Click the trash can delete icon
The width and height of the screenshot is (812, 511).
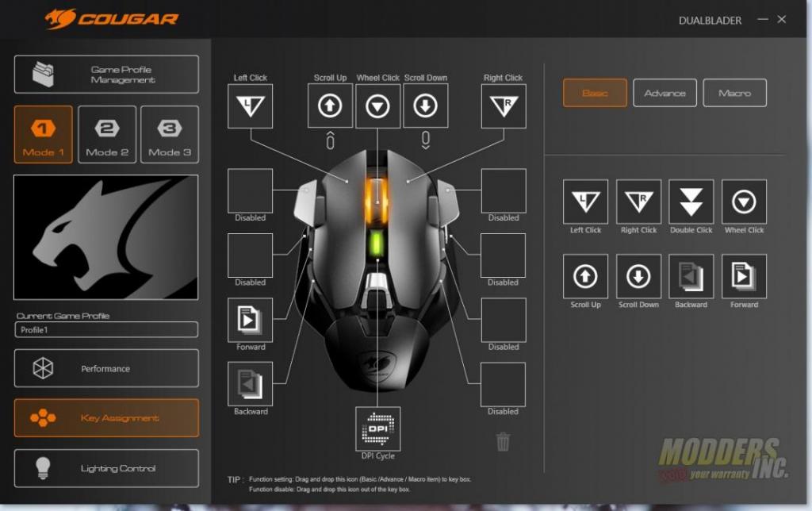tap(503, 442)
